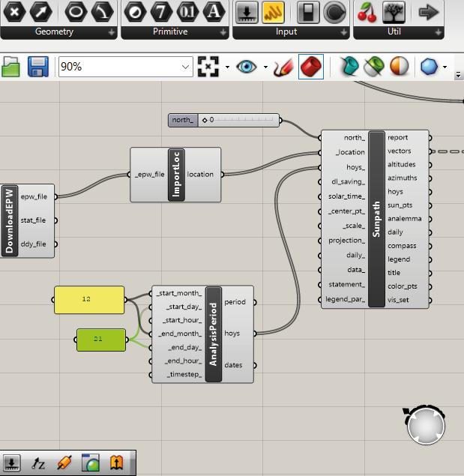Click the AnalysisPeriod _timestep_ input
This screenshot has height=476, width=464.
point(184,375)
